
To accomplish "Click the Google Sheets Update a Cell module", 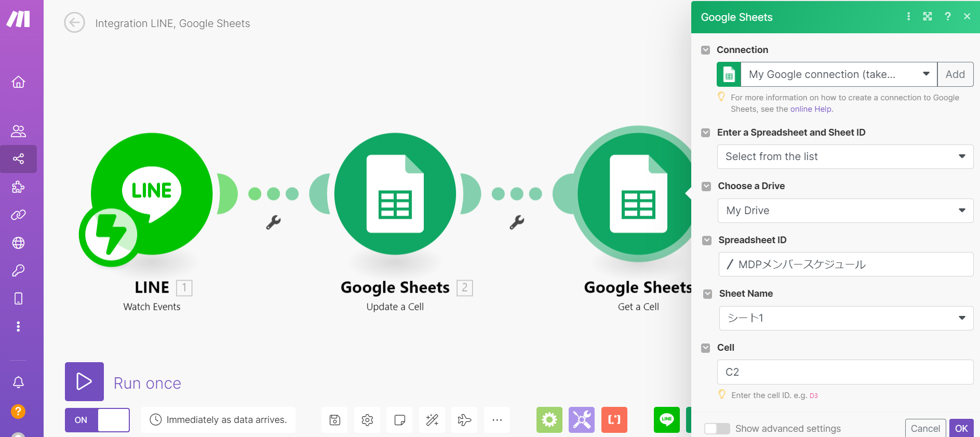I will coord(395,194).
